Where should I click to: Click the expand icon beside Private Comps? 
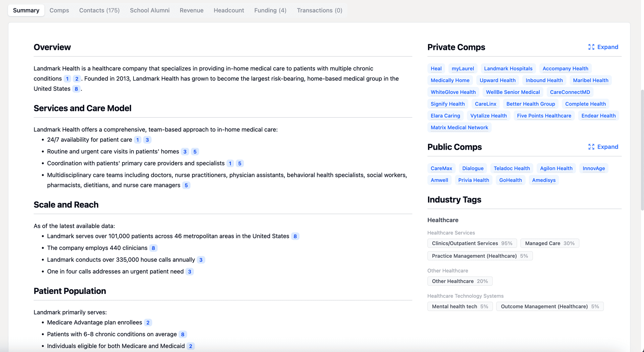point(591,47)
